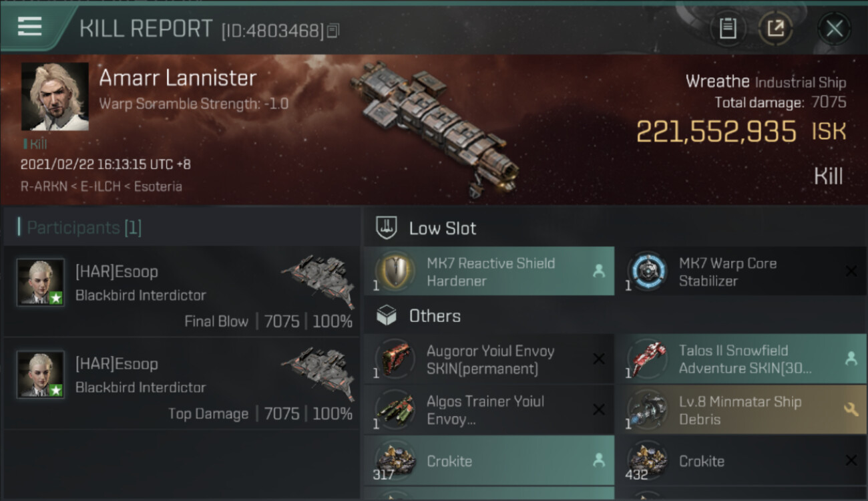Image resolution: width=868 pixels, height=501 pixels.
Task: Select Esoop's Final Blow entry
Action: click(x=182, y=292)
